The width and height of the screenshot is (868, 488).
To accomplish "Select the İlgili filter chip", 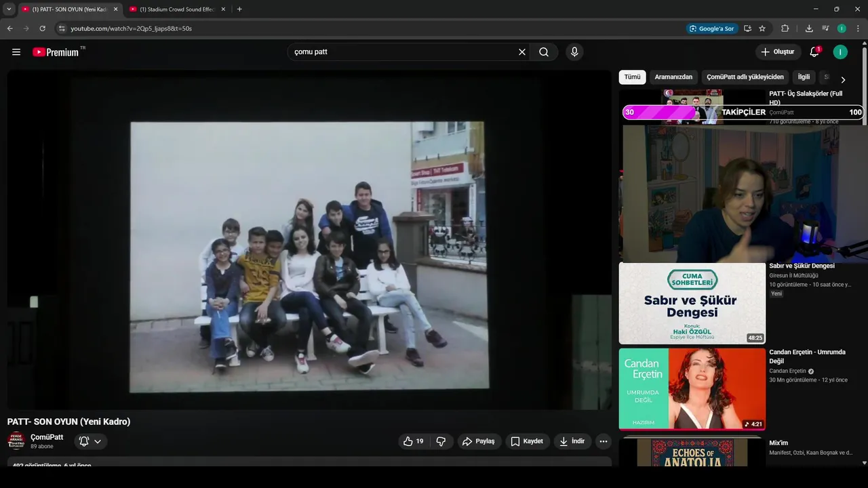I will pyautogui.click(x=804, y=77).
